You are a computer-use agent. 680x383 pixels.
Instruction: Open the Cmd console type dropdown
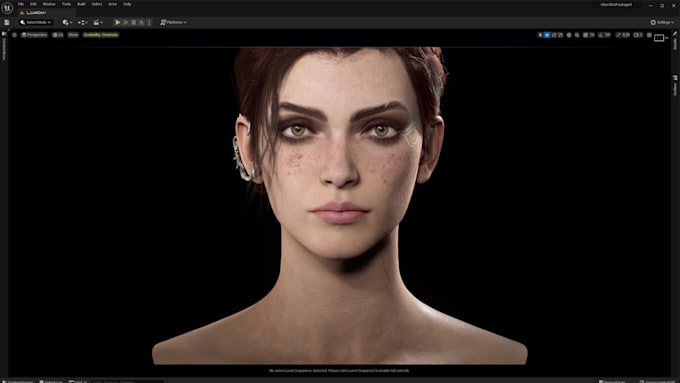point(78,381)
